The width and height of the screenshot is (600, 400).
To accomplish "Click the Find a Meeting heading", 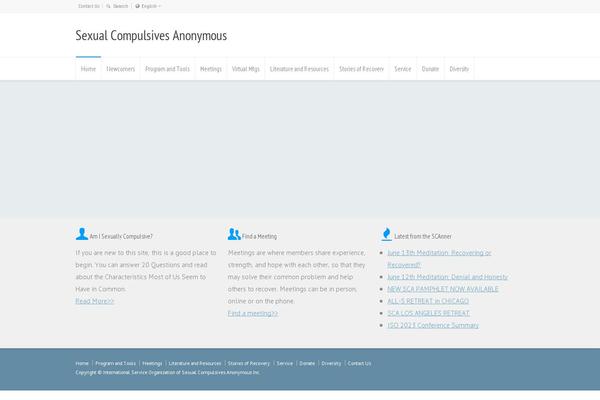I will click(259, 237).
